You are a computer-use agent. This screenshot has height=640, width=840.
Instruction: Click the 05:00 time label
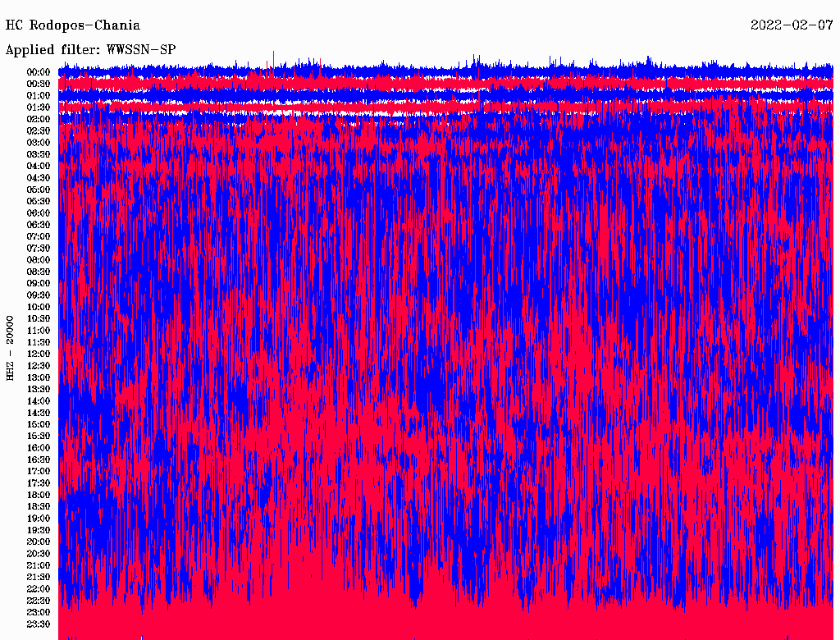39,190
